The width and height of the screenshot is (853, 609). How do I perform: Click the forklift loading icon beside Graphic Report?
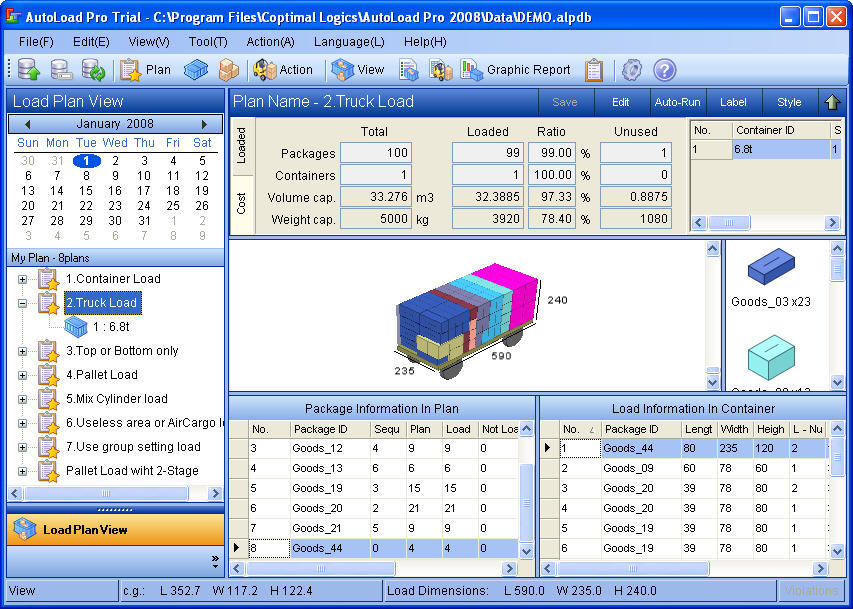coord(441,70)
